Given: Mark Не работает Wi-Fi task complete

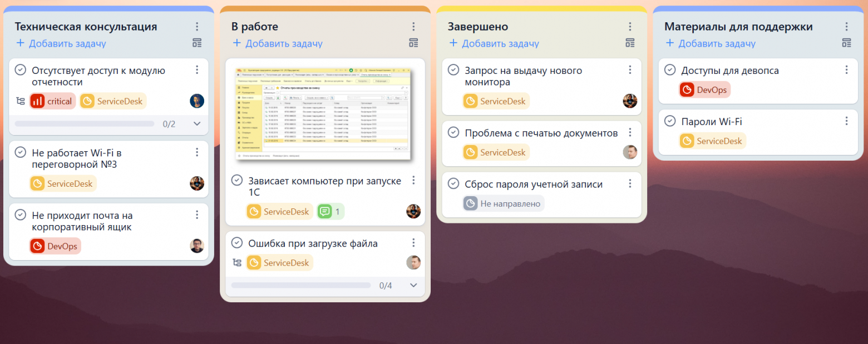Looking at the screenshot, I should 21,152.
